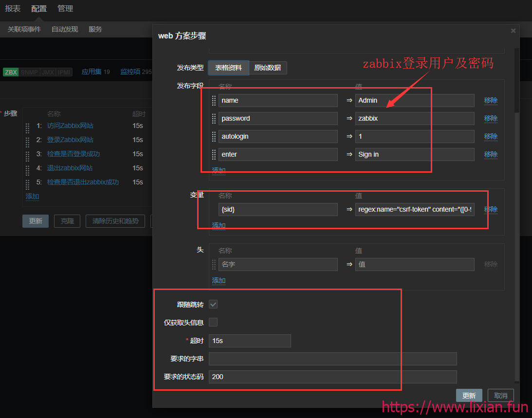The image size is (532, 418).
Task: Edit the zabbix password value field
Action: coord(415,118)
